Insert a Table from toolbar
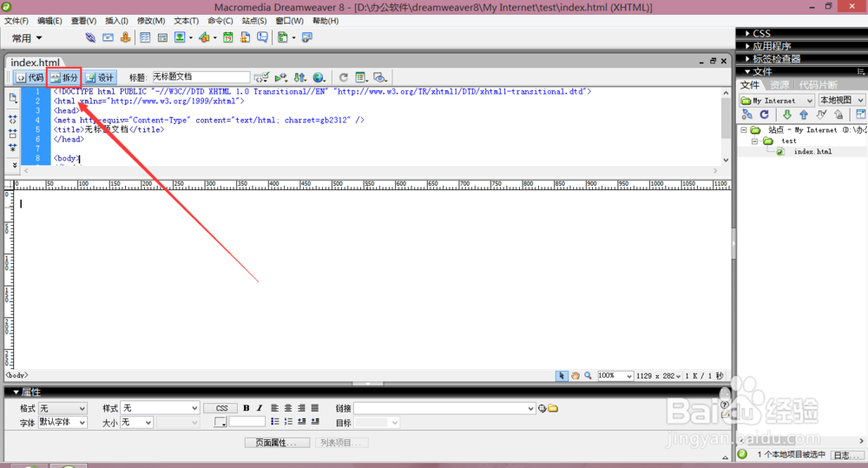The width and height of the screenshot is (868, 468). [145, 37]
